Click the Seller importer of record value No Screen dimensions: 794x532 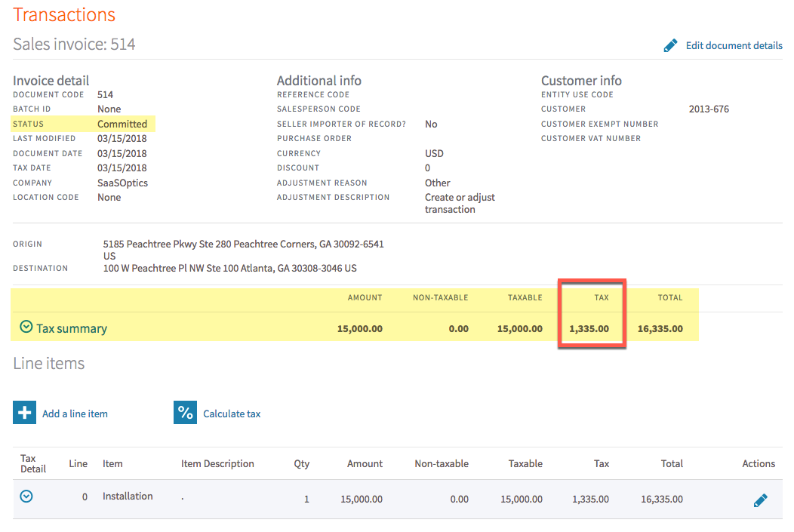pos(431,124)
